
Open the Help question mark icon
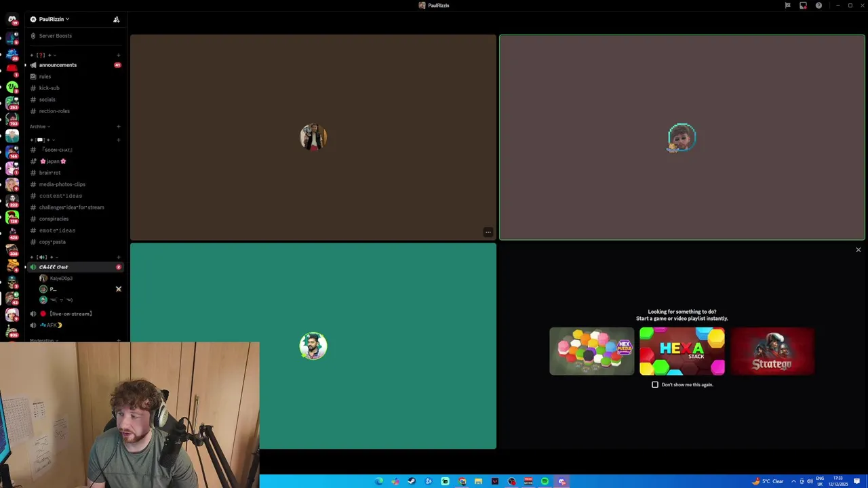pyautogui.click(x=818, y=5)
